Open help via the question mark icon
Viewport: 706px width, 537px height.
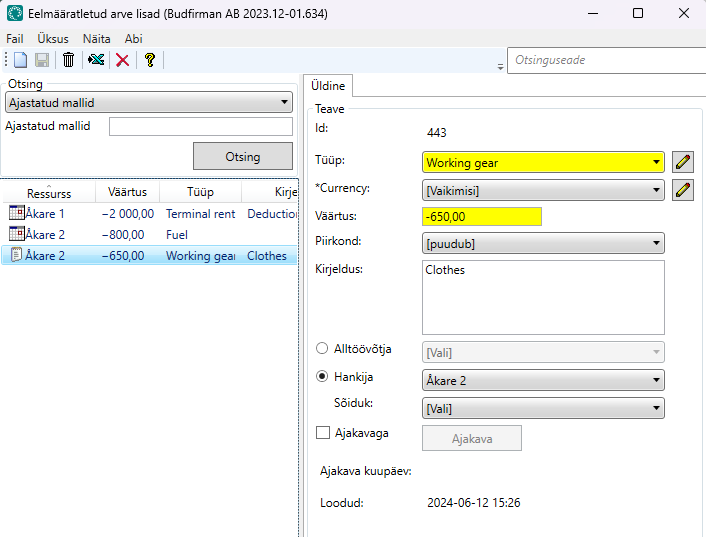click(x=149, y=60)
